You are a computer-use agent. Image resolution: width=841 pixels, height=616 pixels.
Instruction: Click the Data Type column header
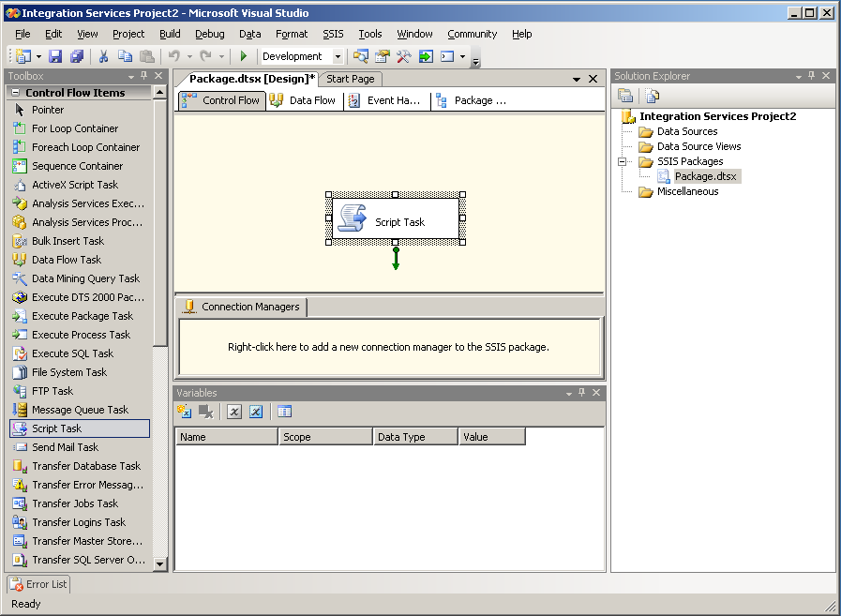(x=415, y=437)
